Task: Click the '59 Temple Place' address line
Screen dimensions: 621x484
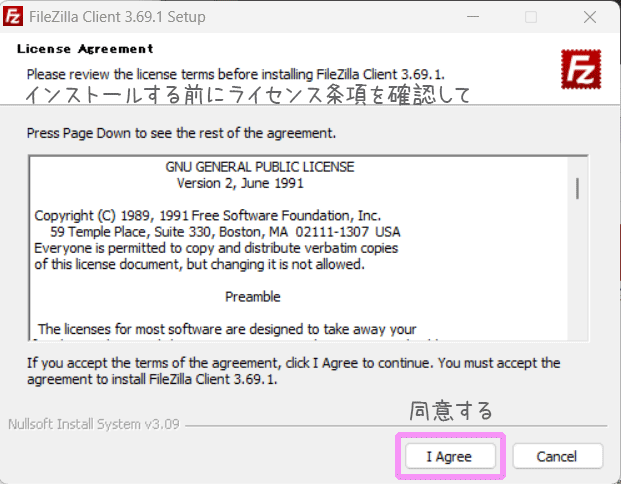Action: click(225, 232)
